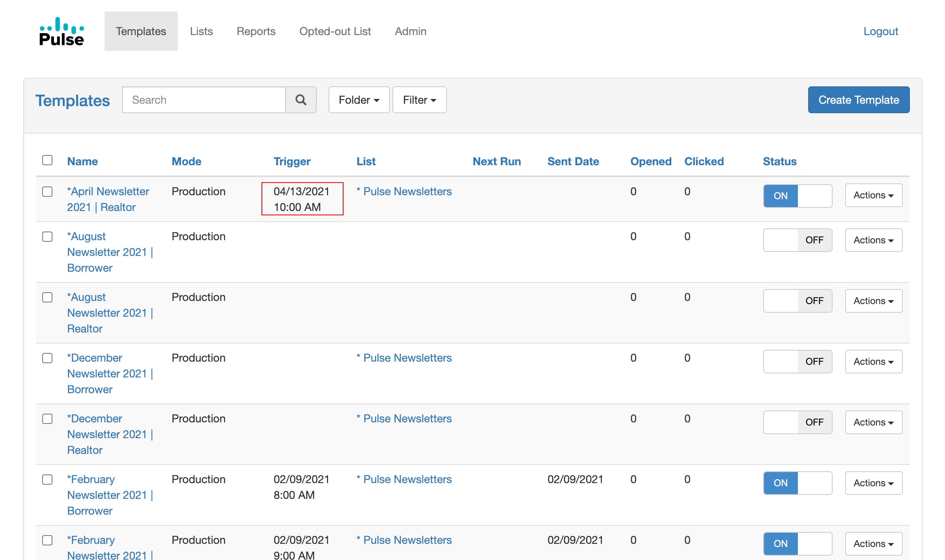
Task: Open the Opted-out List page
Action: tap(335, 31)
